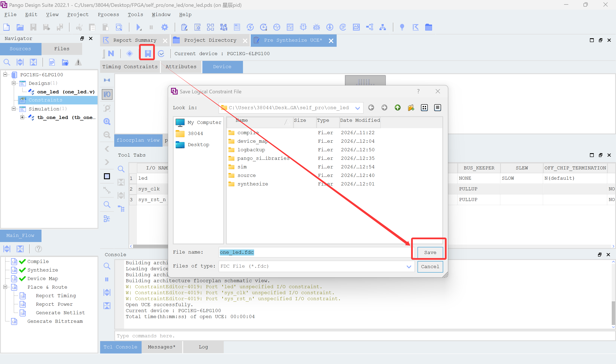Open the Look in path dropdown
This screenshot has height=364, width=616.
(x=357, y=108)
